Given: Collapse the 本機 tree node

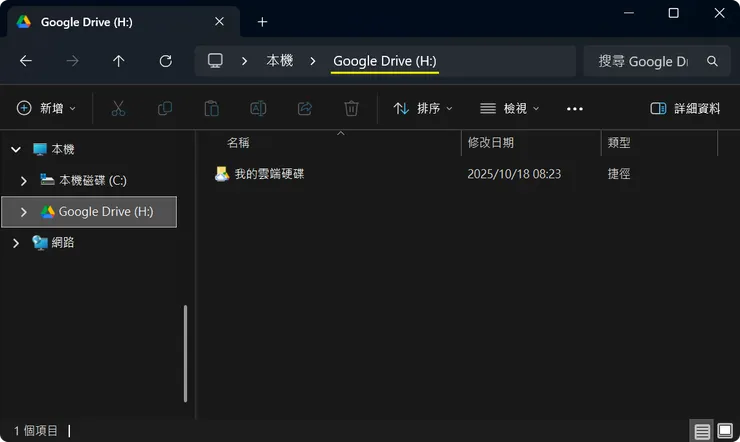Looking at the screenshot, I should click(16, 150).
